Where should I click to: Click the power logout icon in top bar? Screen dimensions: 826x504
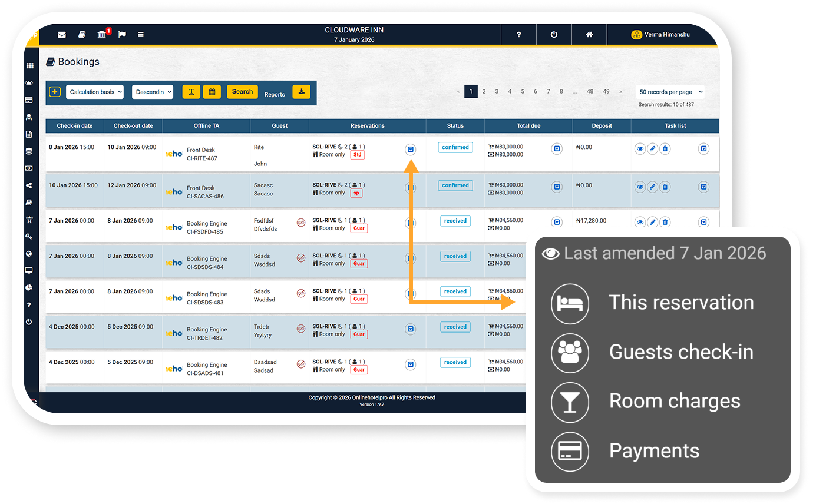(554, 35)
